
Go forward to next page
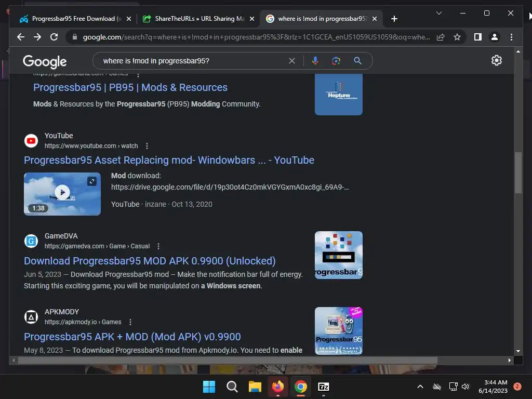[x=37, y=37]
